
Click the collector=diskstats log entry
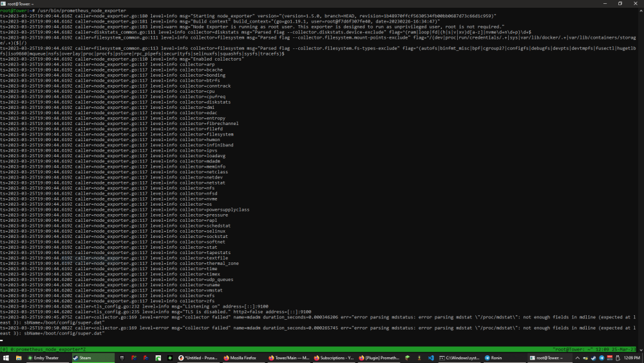[x=115, y=102]
